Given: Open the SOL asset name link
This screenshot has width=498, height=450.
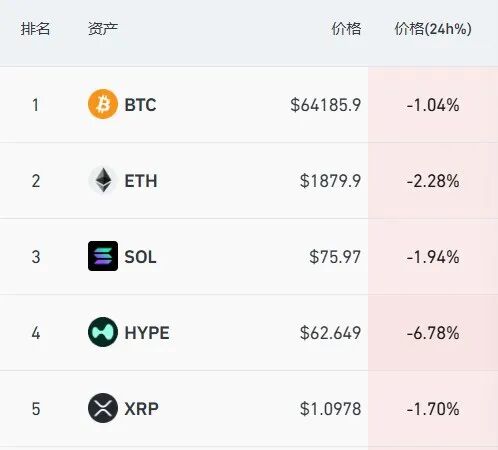Looking at the screenshot, I should click(140, 257).
